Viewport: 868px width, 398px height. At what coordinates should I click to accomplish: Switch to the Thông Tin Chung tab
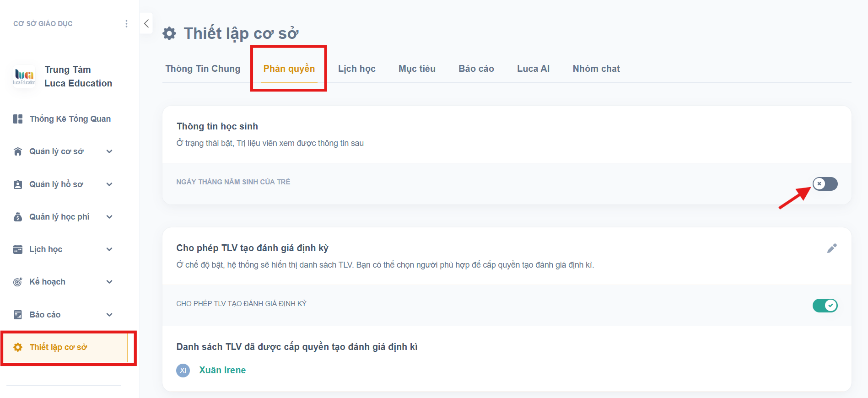pyautogui.click(x=203, y=69)
